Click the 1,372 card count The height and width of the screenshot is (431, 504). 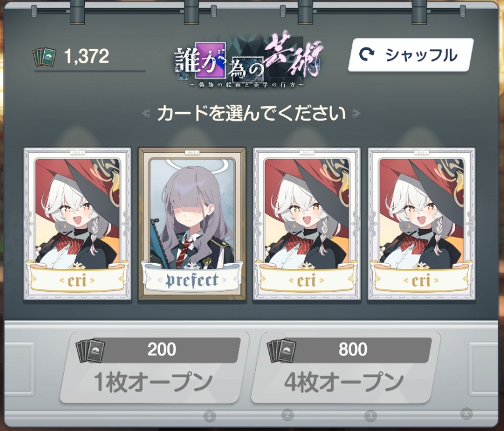pos(87,56)
